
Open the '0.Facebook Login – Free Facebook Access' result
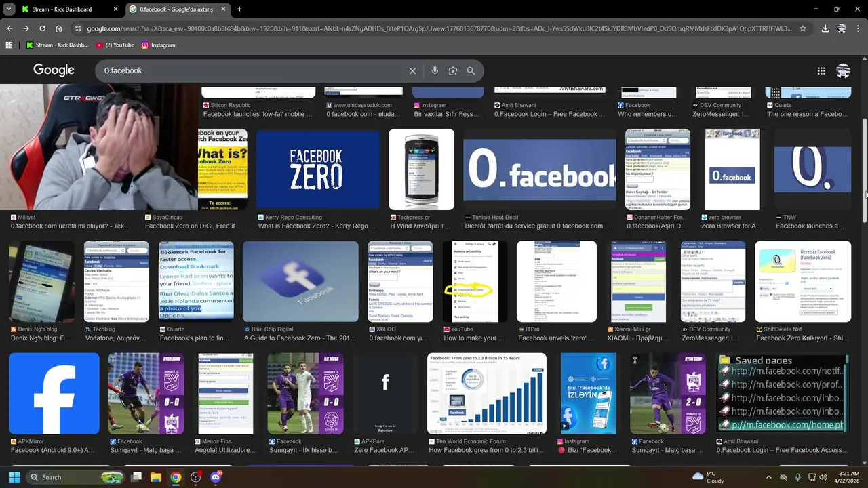tap(782, 450)
